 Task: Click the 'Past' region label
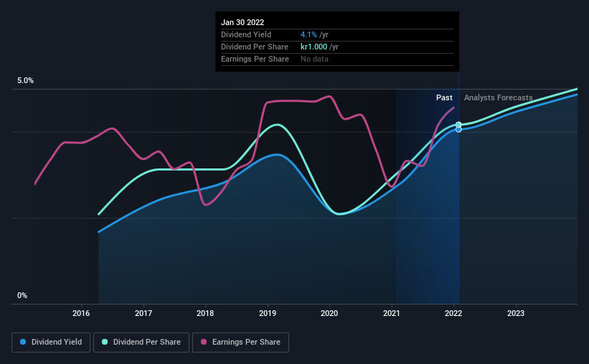click(x=444, y=97)
